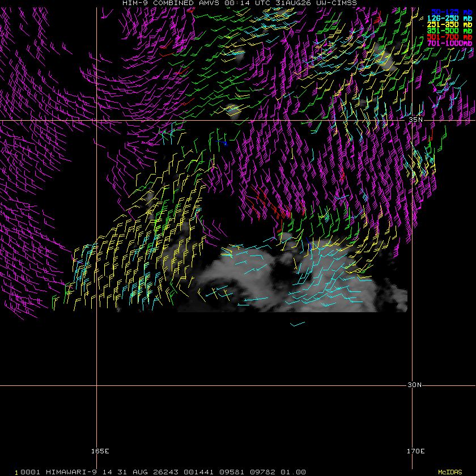Viewport: 476px width, 476px height.
Task: Select the yellow frame number 1 in the footer
Action: [16, 473]
